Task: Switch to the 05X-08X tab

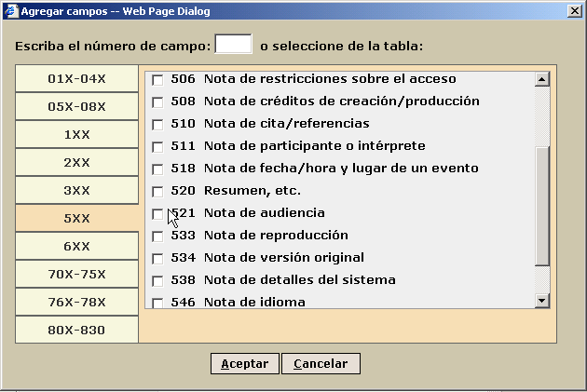Action: pyautogui.click(x=76, y=107)
